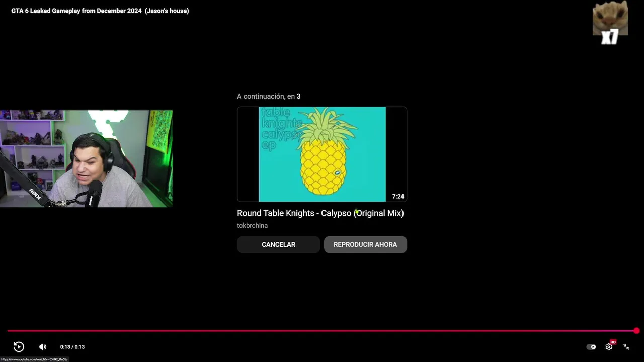Toggle the autoplay switch
The image size is (644, 362).
[591, 346]
